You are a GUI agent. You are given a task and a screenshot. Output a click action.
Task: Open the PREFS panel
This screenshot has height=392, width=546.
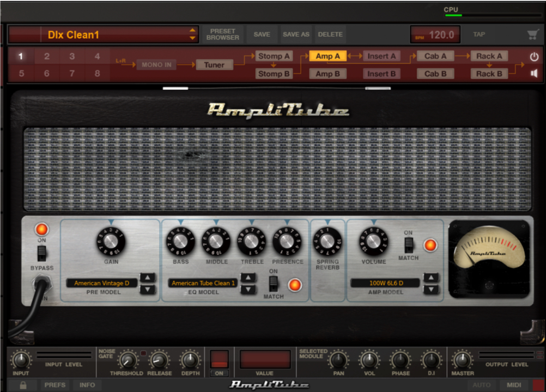coord(54,385)
